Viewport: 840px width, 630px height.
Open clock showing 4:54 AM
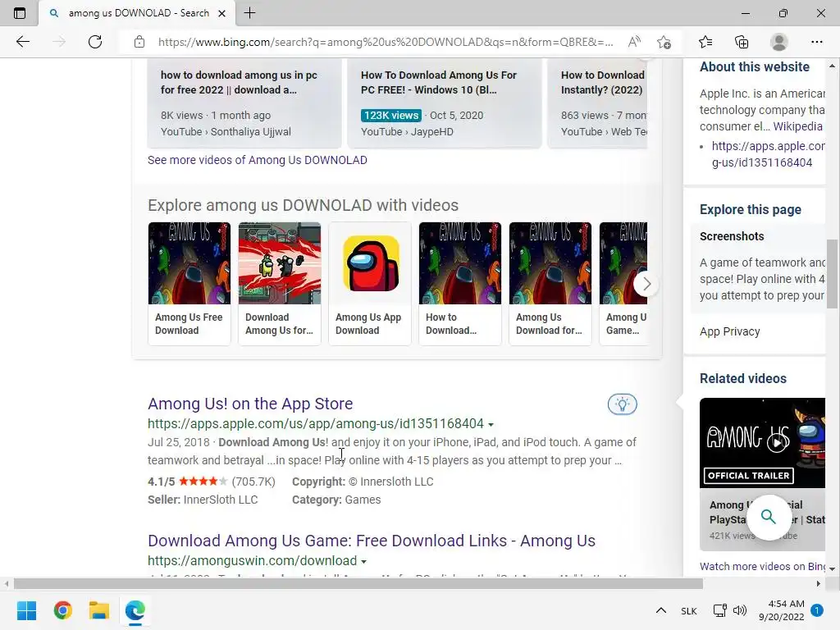[x=782, y=610]
